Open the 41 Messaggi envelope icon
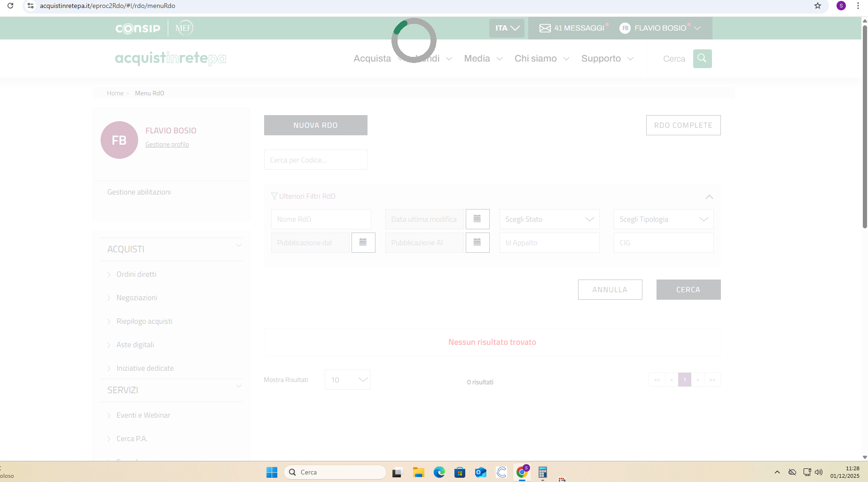 tap(545, 28)
